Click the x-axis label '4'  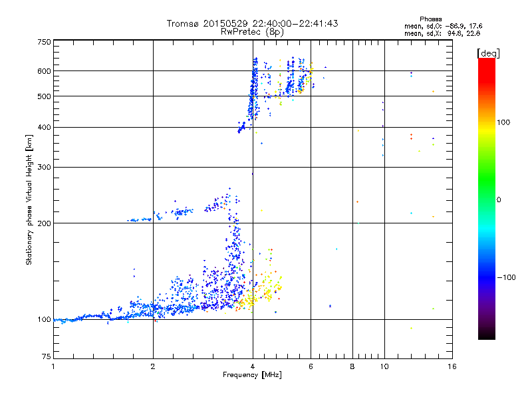(x=253, y=366)
